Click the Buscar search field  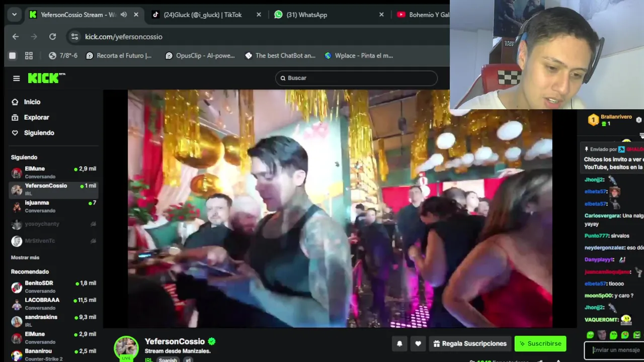click(x=356, y=78)
